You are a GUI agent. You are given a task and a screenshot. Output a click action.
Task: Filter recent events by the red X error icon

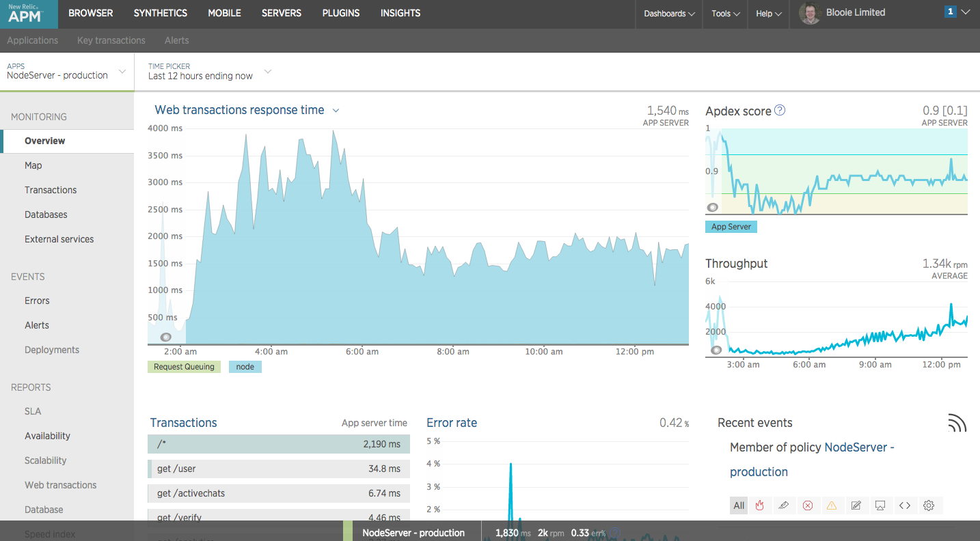[x=808, y=505]
